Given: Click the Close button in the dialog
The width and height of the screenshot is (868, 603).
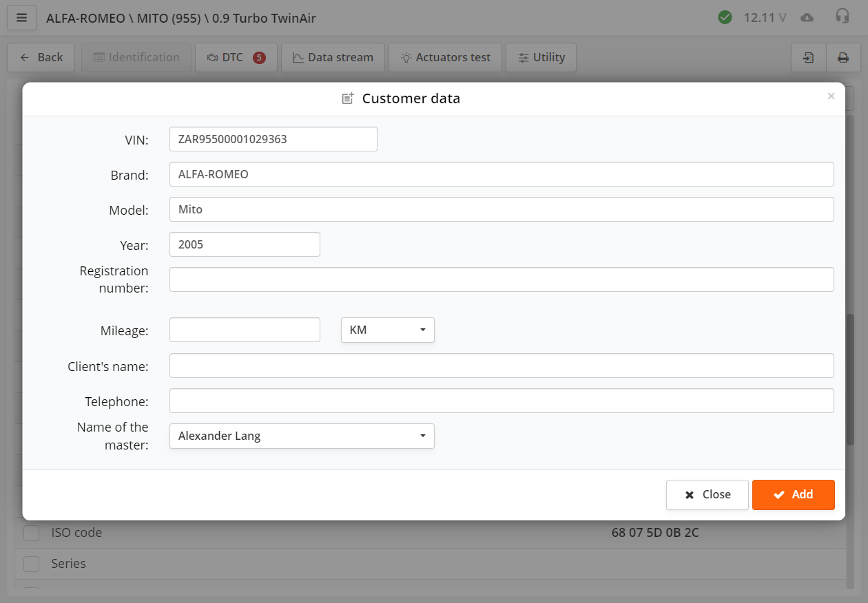Looking at the screenshot, I should pyautogui.click(x=707, y=494).
